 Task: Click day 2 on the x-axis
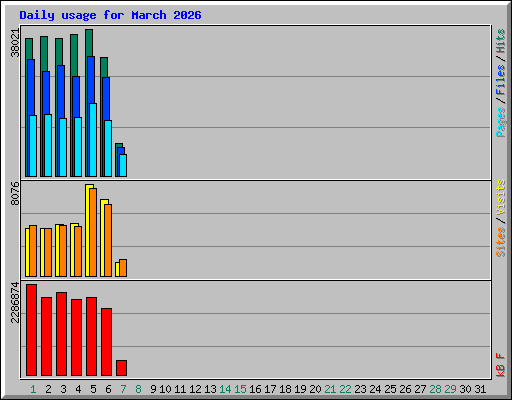point(48,389)
